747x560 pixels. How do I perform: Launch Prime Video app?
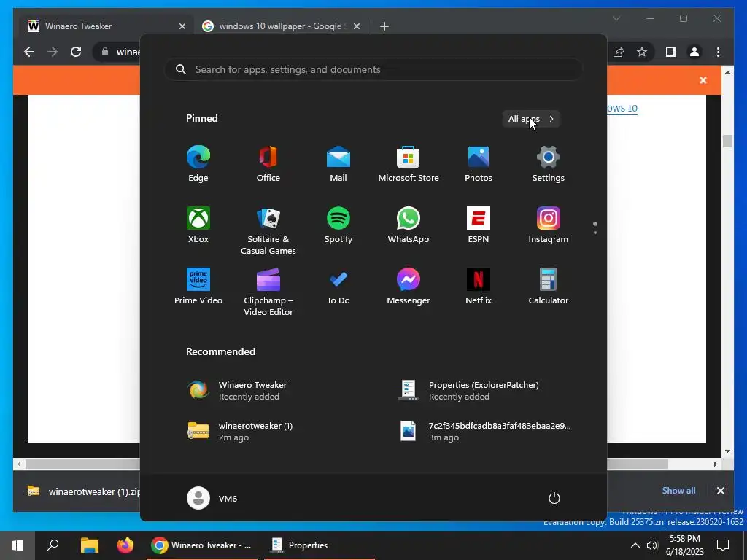[198, 287]
